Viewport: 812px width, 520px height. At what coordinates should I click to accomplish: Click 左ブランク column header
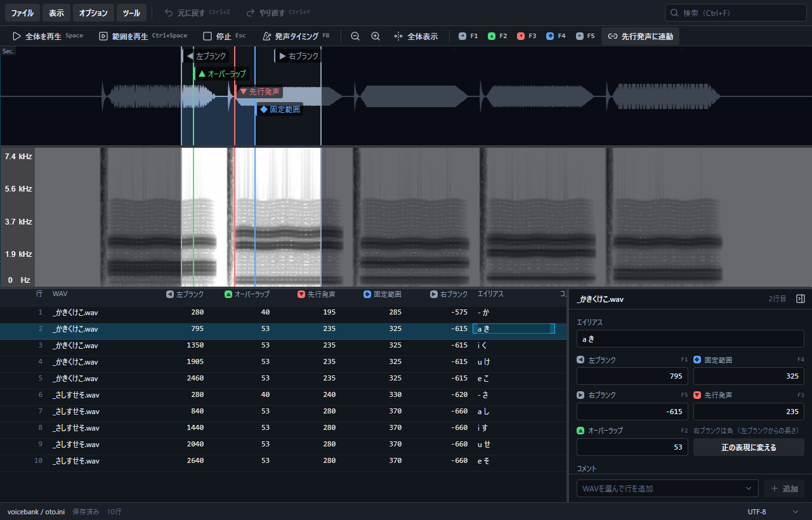point(185,294)
